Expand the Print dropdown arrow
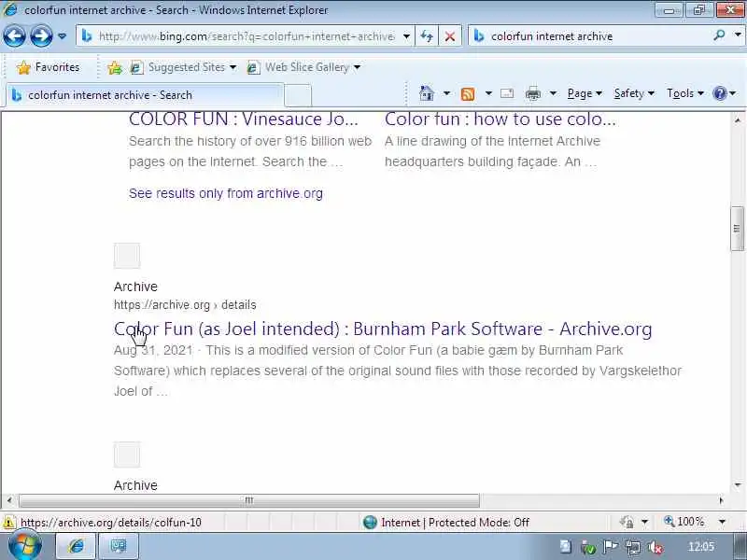The height and width of the screenshot is (560, 747). pos(553,93)
